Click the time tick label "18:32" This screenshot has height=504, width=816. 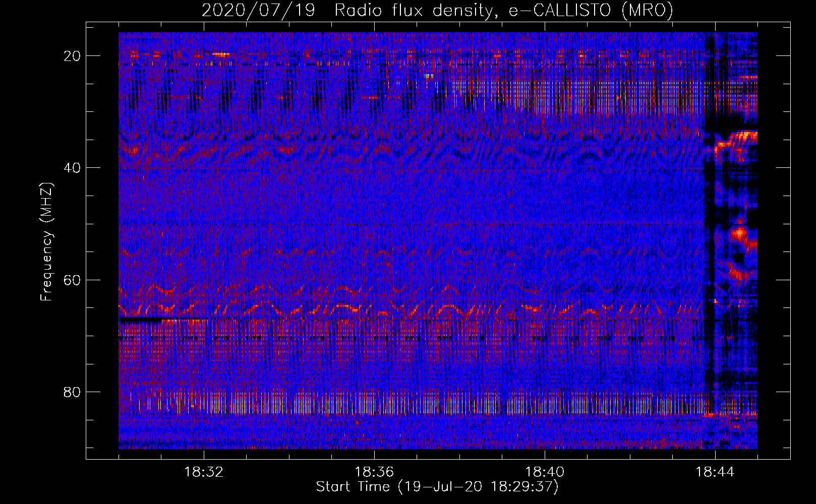pyautogui.click(x=204, y=472)
